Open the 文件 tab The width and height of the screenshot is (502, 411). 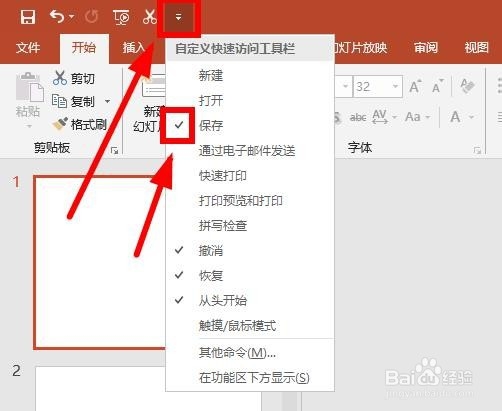[x=28, y=48]
